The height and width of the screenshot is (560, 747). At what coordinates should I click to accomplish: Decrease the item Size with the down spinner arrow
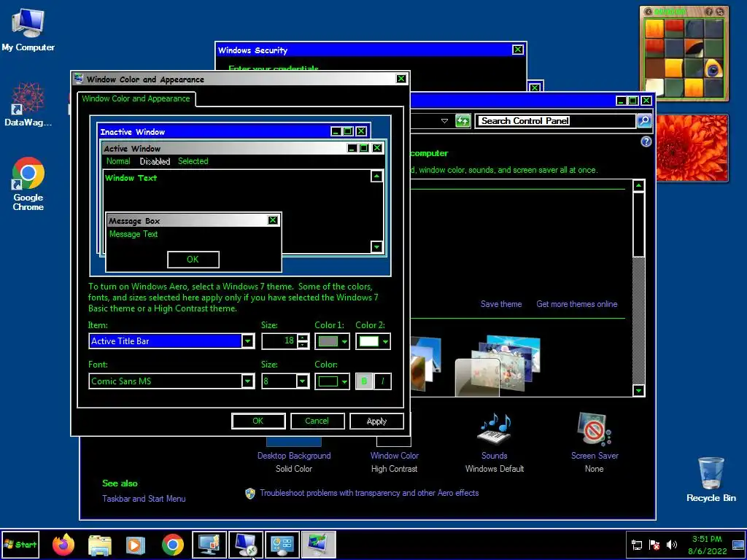coord(303,344)
